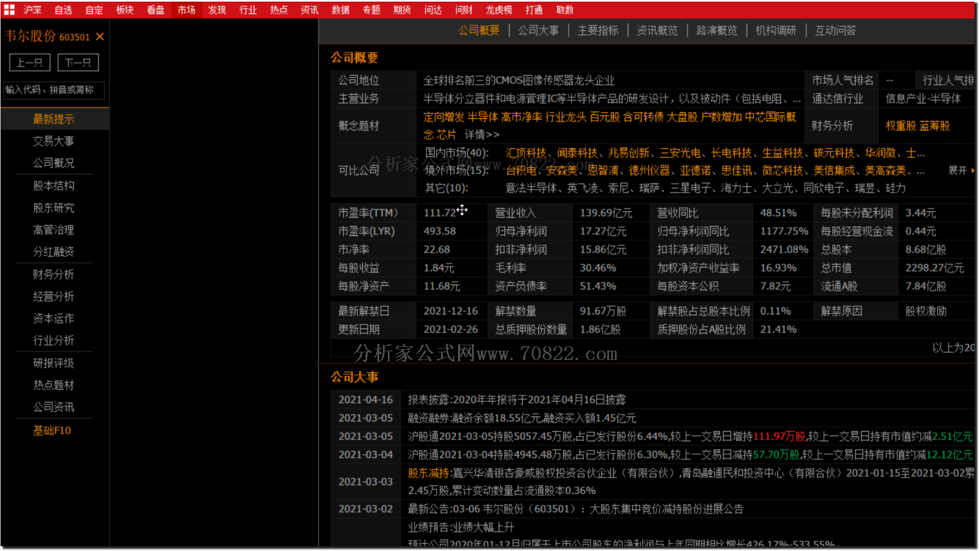Open the 热点 menu

click(x=279, y=10)
